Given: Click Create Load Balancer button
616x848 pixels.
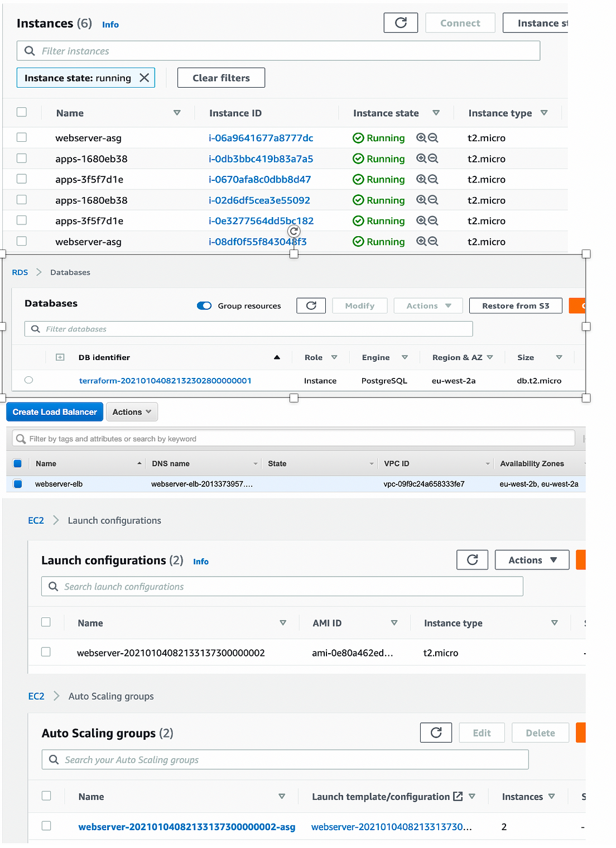Looking at the screenshot, I should [55, 412].
